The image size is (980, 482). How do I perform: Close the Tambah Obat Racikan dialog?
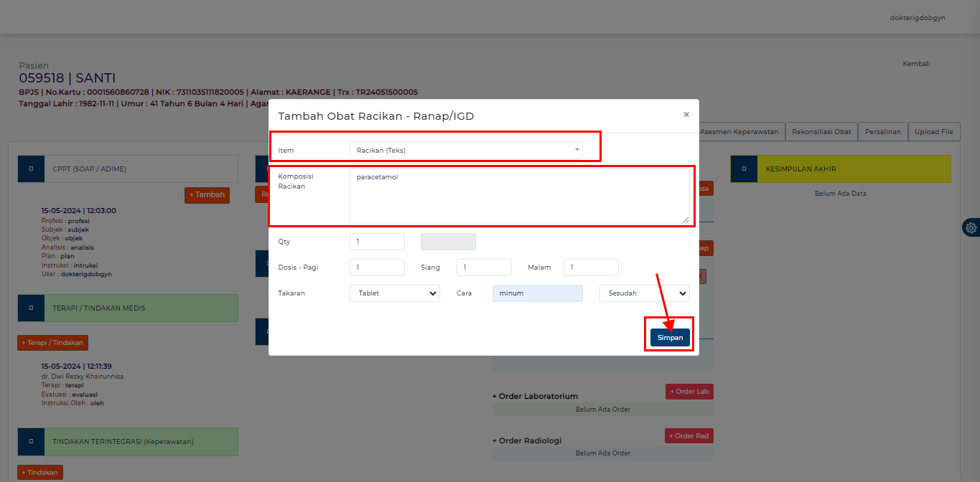point(686,115)
